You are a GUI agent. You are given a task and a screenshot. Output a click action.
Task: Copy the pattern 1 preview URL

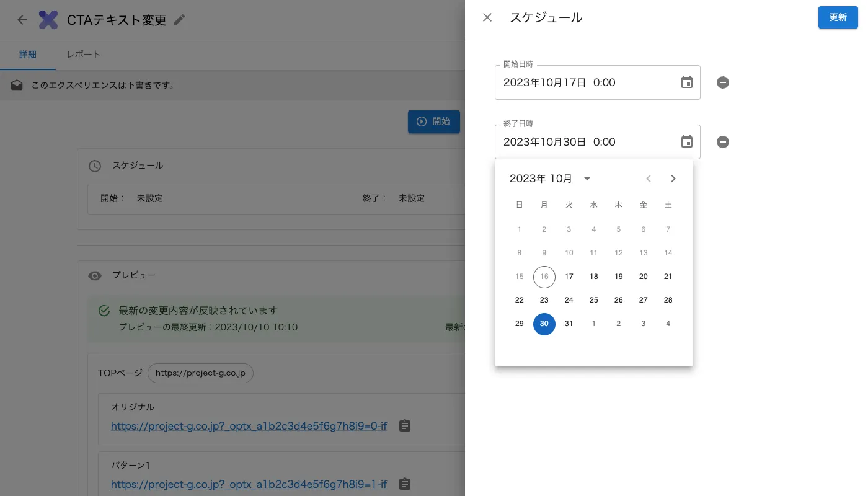(x=404, y=484)
